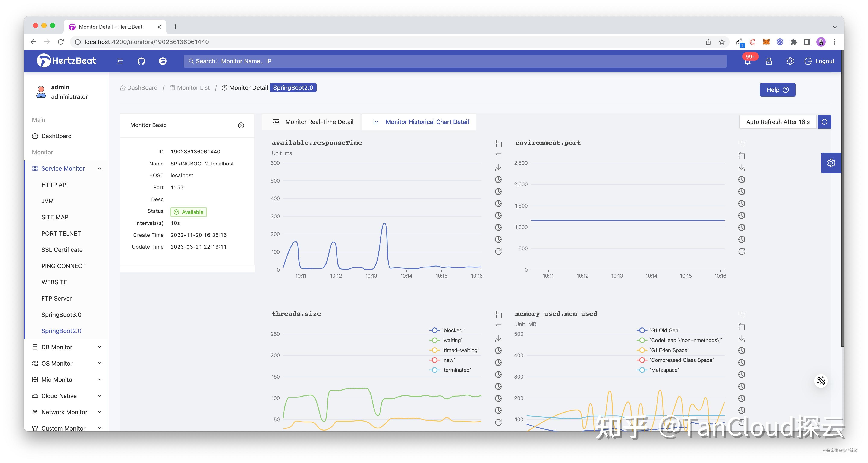Download the available.responseTime chart data

[x=498, y=168]
